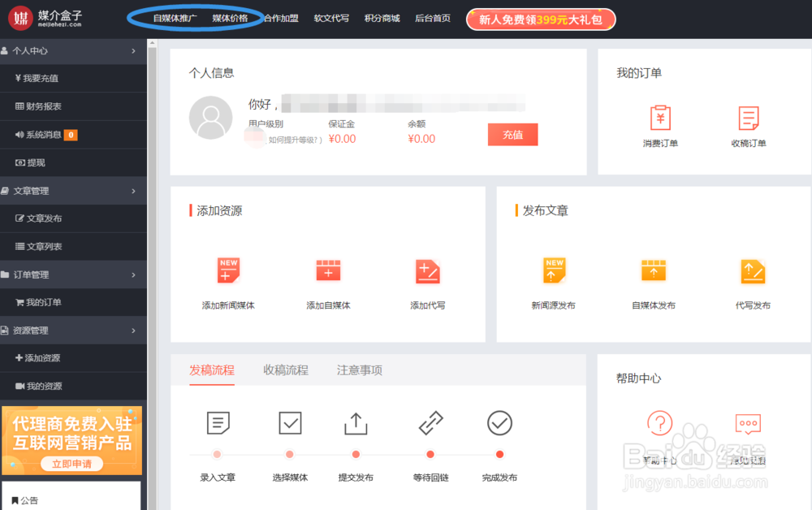Viewport: 812px width, 510px height.
Task: Click the 代写发布 icon
Action: pyautogui.click(x=753, y=272)
